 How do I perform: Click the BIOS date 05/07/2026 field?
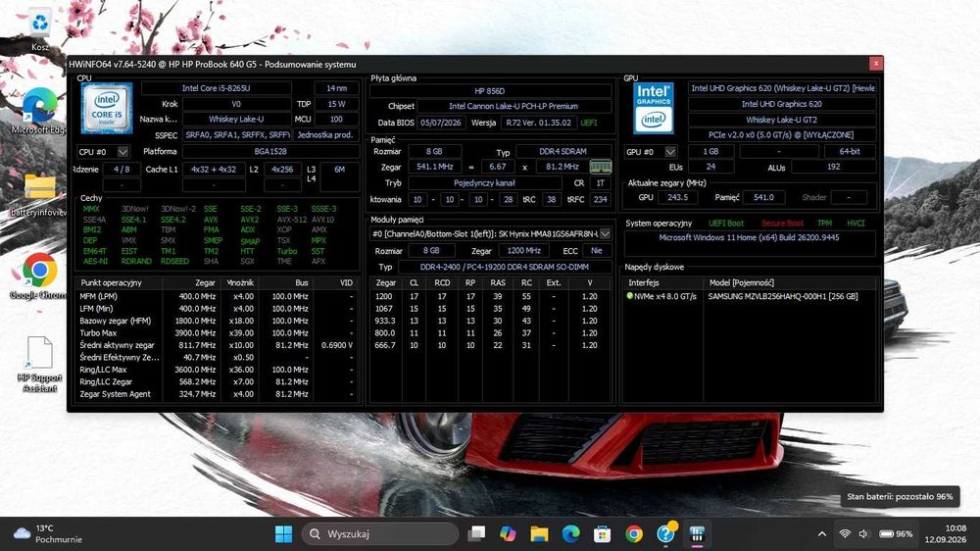(x=441, y=123)
